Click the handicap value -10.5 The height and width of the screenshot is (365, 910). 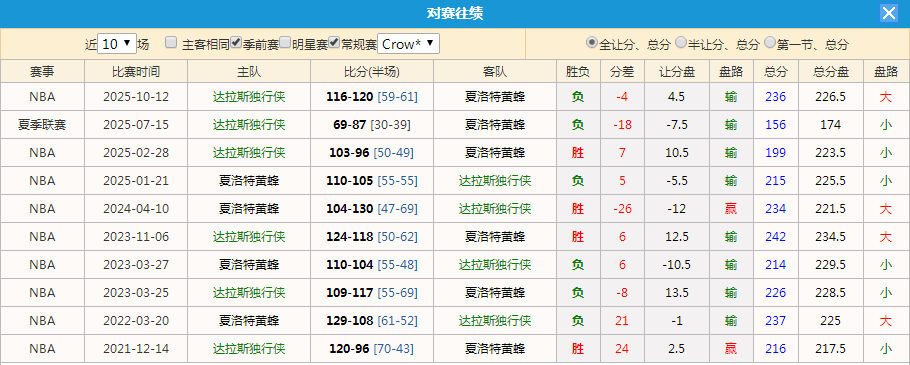tap(677, 265)
